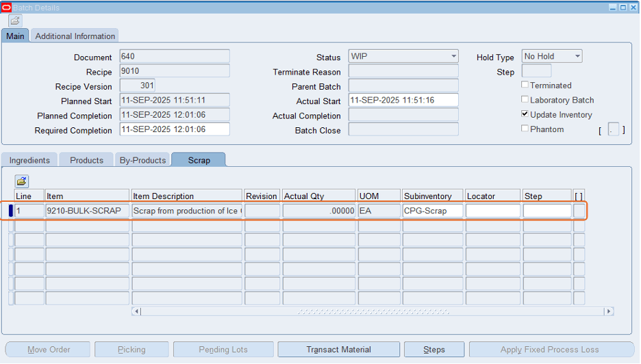Click the Step field under Hold Type
Image resolution: width=641 pixels, height=364 pixels.
click(x=536, y=70)
